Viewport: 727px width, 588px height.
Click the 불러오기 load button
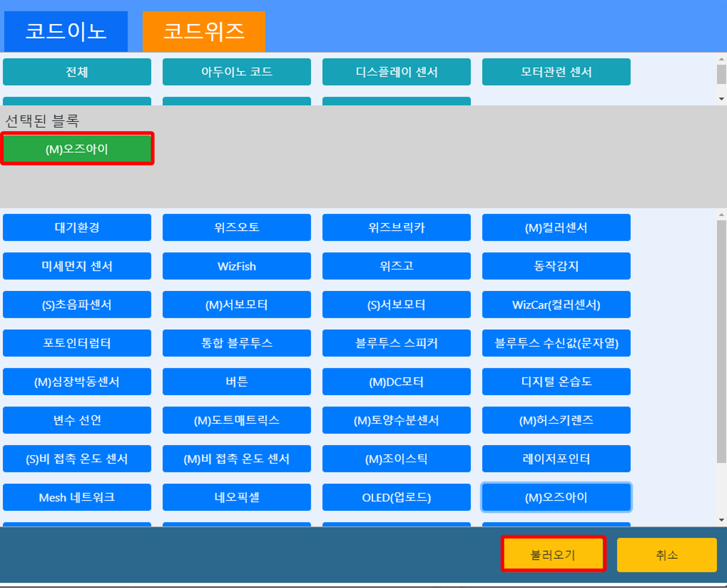(553, 554)
